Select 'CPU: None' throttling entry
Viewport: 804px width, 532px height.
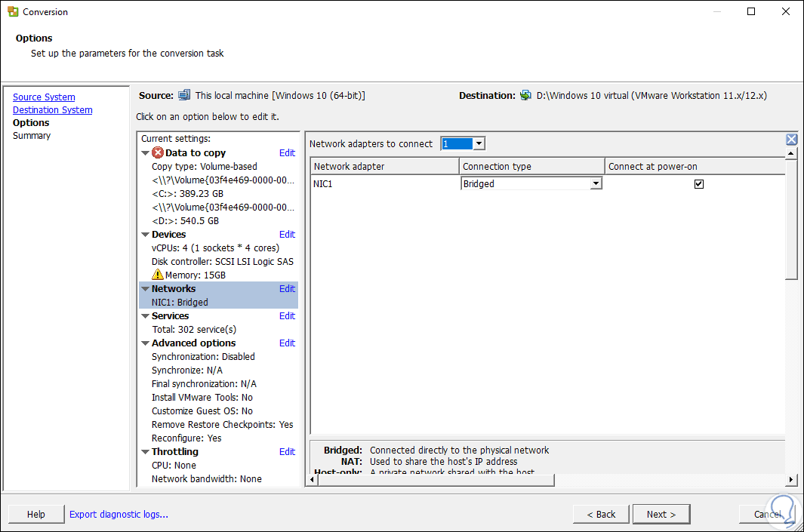[174, 466]
